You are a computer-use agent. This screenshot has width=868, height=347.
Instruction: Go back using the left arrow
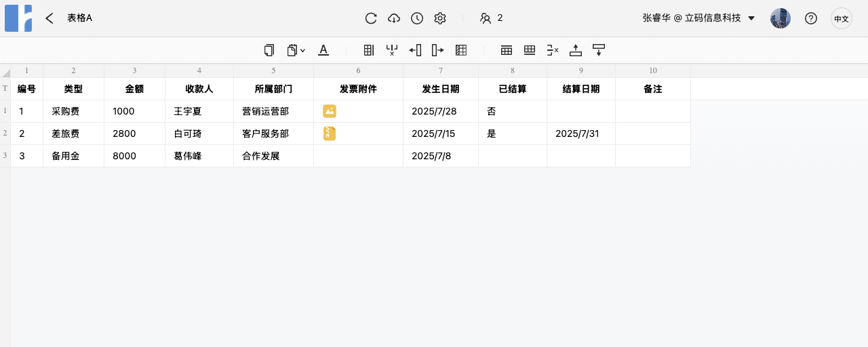click(50, 18)
